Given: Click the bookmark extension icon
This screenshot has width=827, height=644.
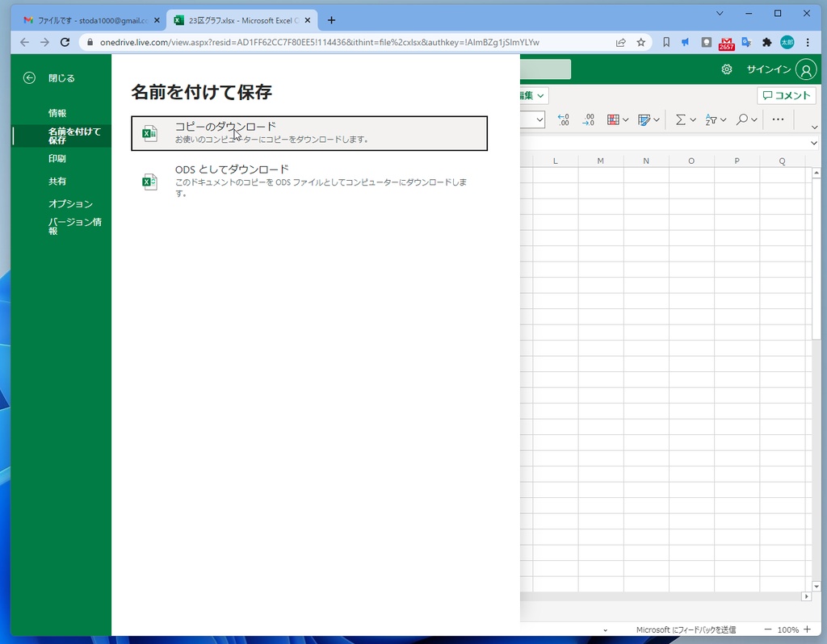Looking at the screenshot, I should click(x=666, y=42).
